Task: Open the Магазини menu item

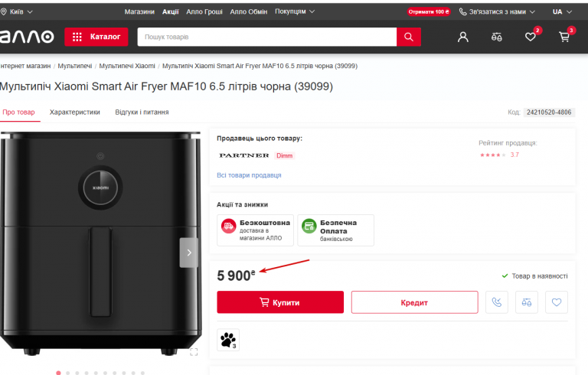Action: 139,11
